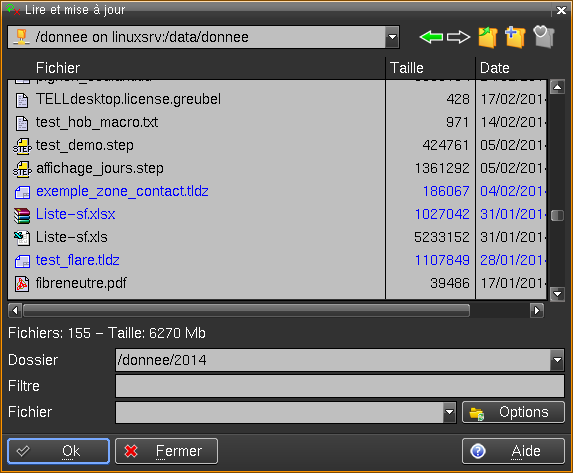The height and width of the screenshot is (473, 573).
Task: Create new folder with plus folder icon
Action: pos(515,37)
